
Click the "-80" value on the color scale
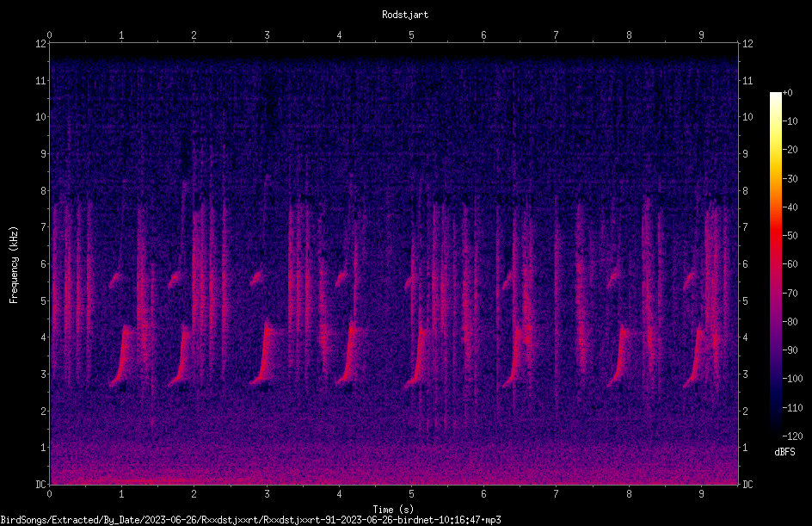(790, 322)
